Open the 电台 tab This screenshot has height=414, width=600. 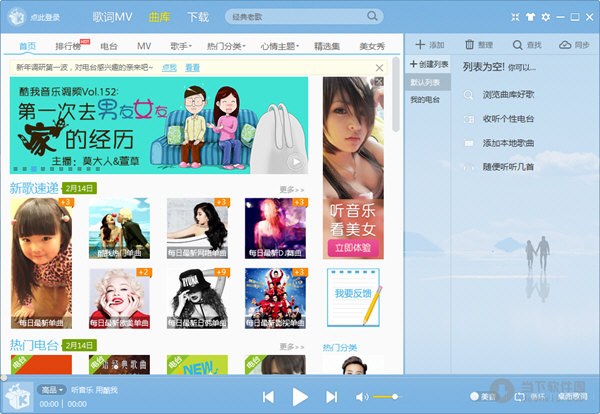coord(109,46)
